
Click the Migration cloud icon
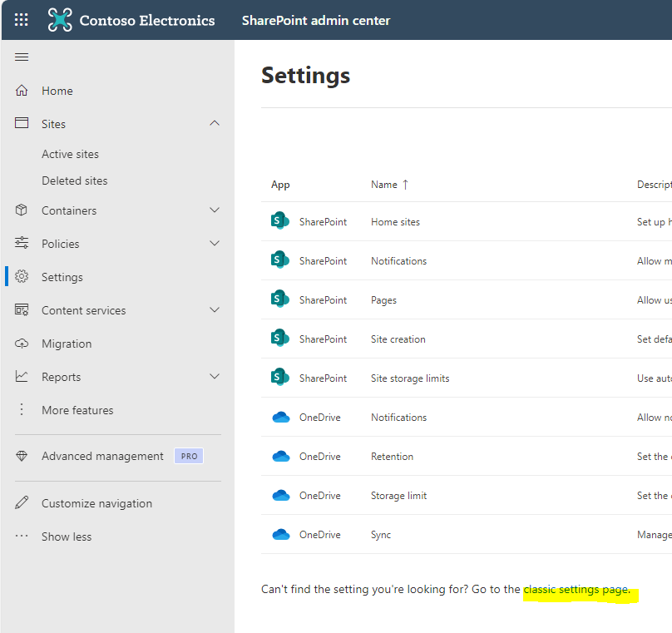tap(22, 344)
